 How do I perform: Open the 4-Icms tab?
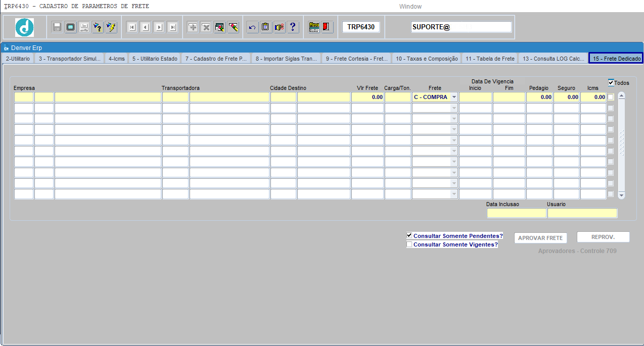click(117, 59)
